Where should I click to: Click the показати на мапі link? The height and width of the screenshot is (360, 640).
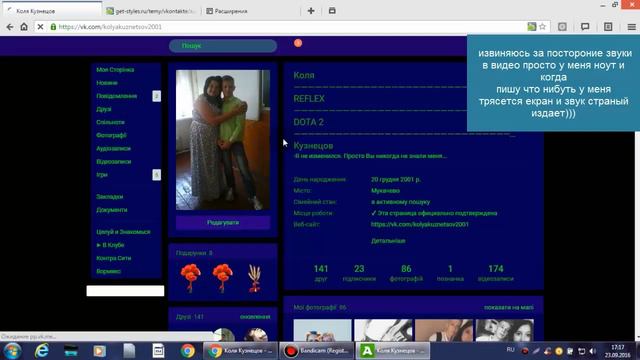pyautogui.click(x=509, y=307)
